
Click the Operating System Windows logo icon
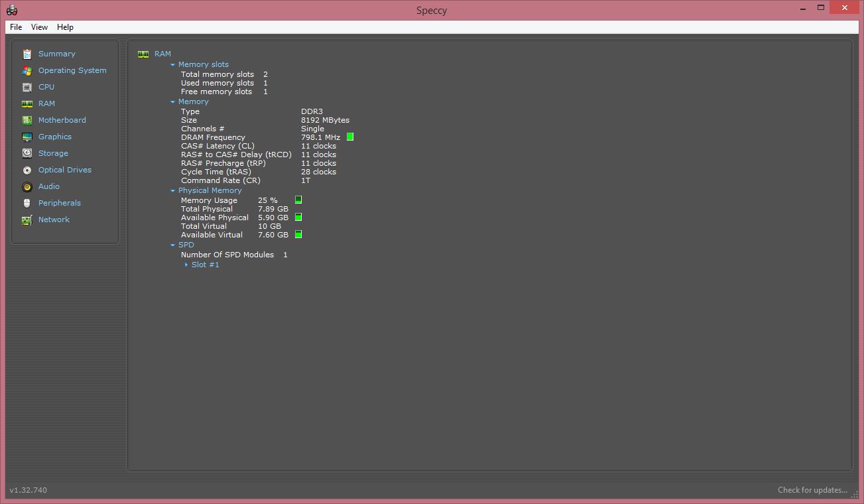tap(27, 70)
